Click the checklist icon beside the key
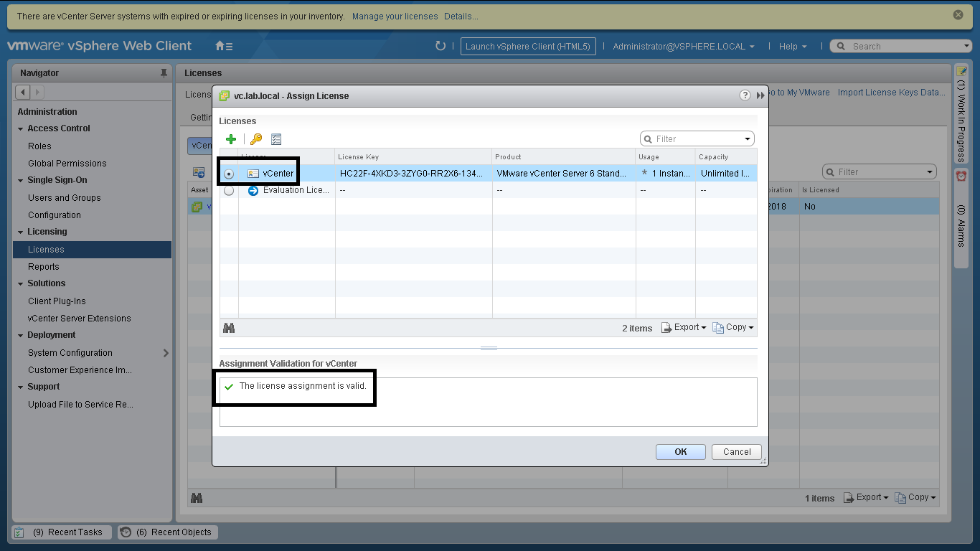980x551 pixels. 276,139
